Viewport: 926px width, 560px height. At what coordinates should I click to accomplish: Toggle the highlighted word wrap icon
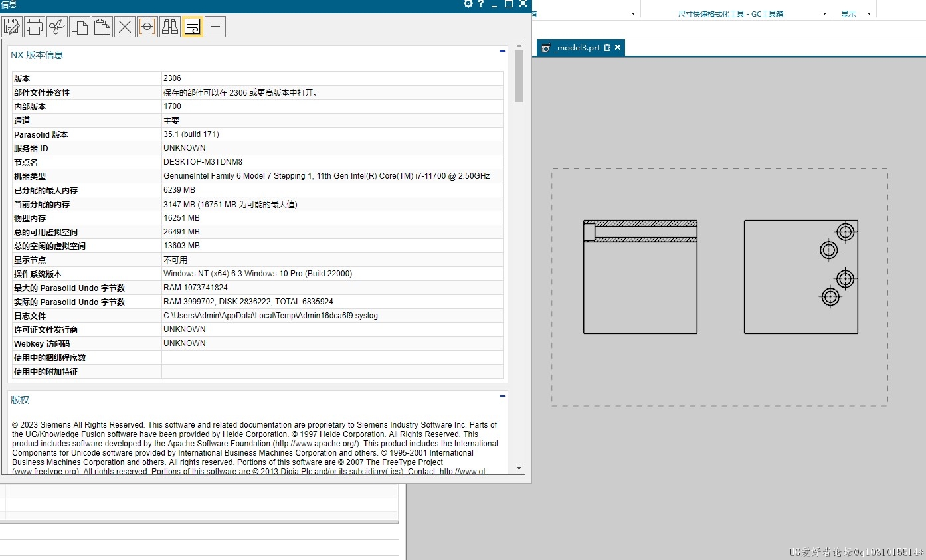point(193,27)
